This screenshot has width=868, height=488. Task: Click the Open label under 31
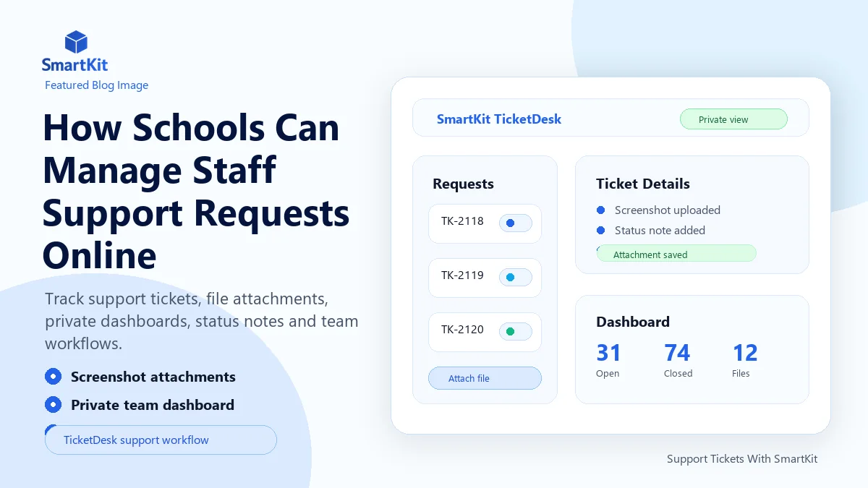coord(608,374)
